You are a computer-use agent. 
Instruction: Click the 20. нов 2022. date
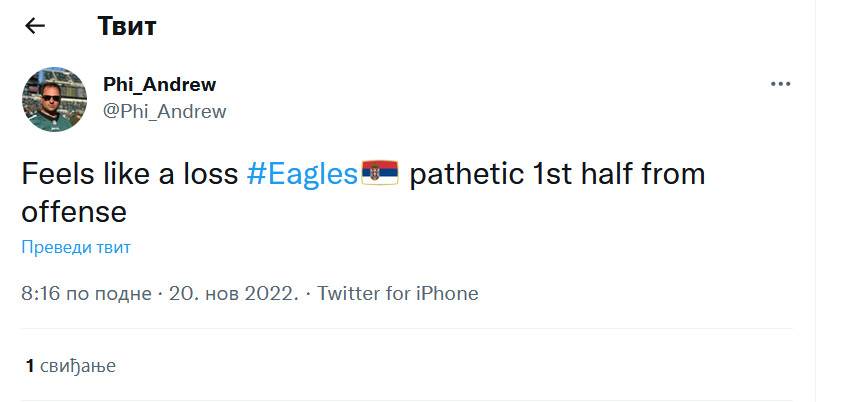(x=234, y=294)
